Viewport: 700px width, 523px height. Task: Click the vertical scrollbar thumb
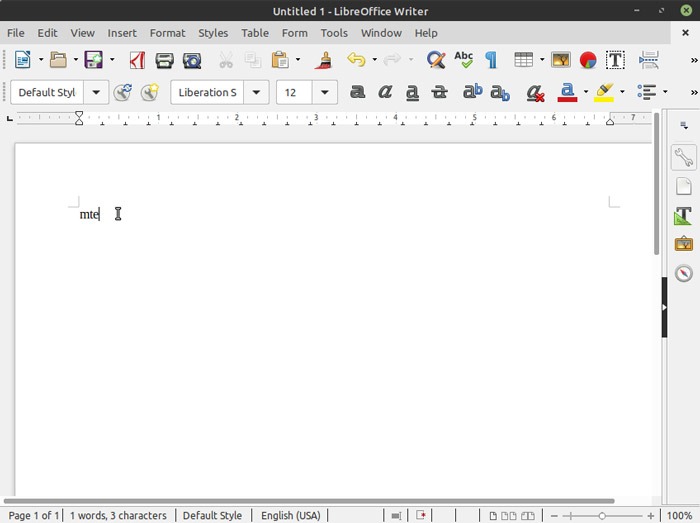click(x=656, y=183)
